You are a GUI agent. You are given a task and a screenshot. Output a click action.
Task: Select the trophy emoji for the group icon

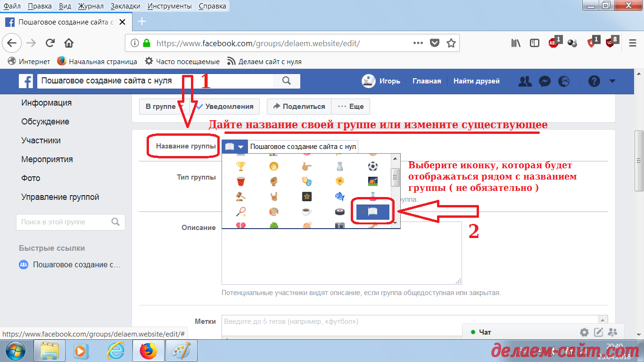[x=240, y=166]
